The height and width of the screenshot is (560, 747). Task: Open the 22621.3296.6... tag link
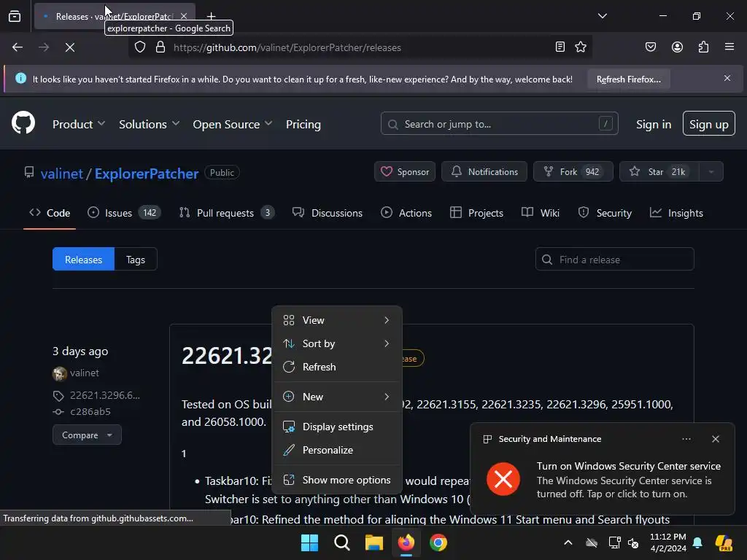pos(105,395)
